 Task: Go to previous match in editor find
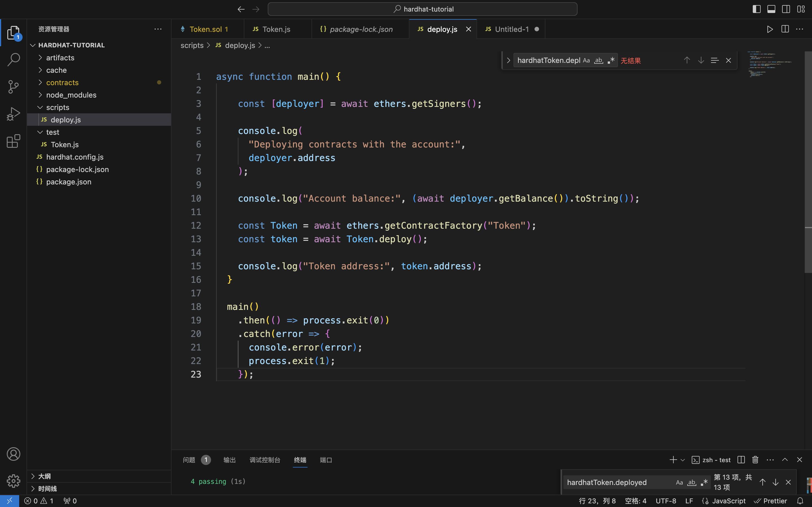687,60
